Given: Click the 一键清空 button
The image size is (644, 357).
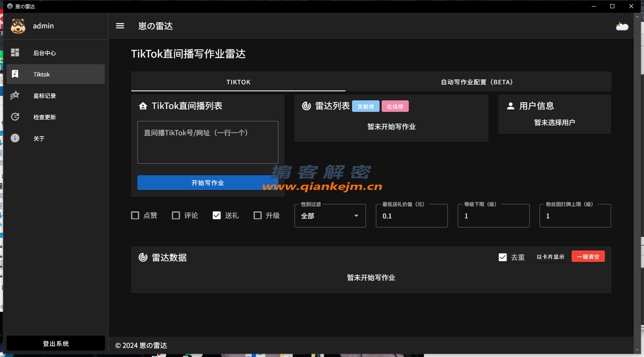Looking at the screenshot, I should (588, 257).
